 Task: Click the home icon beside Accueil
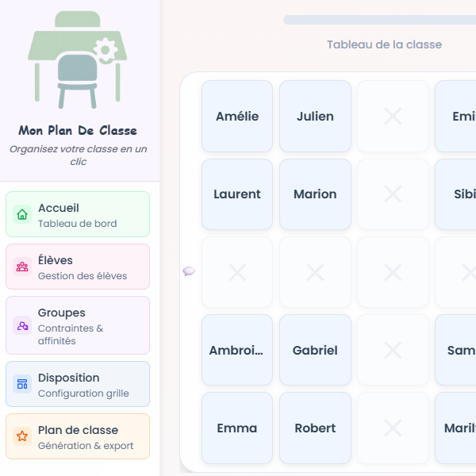[x=22, y=214]
